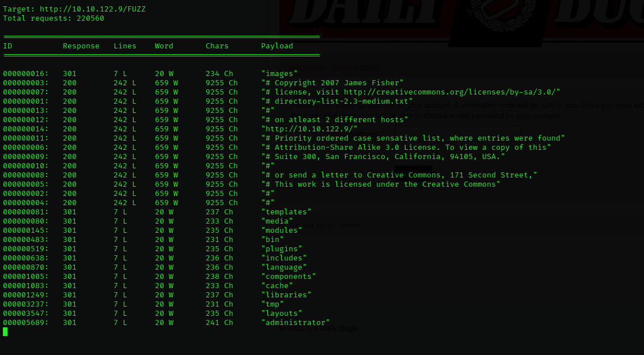Click the "images" payload entry

[x=279, y=74]
